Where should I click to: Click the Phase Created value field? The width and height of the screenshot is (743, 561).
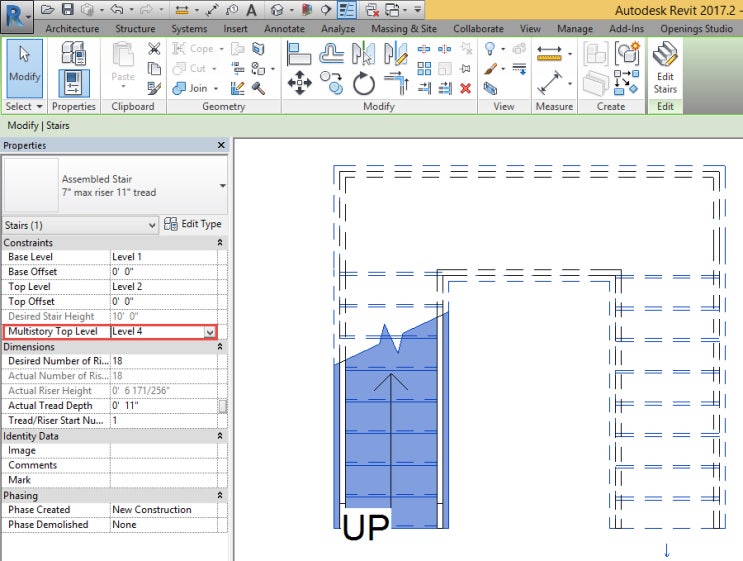pos(163,510)
